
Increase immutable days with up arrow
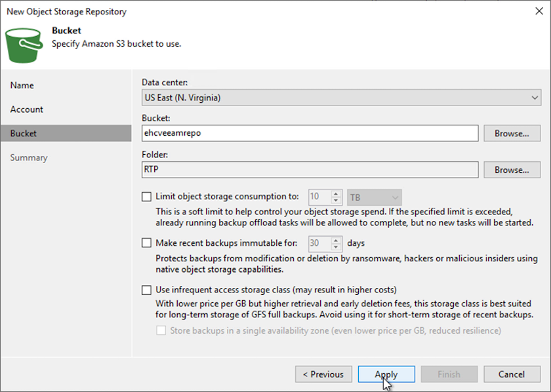coord(337,240)
